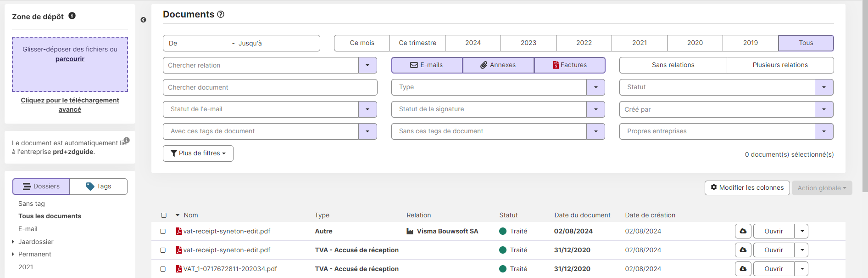Click the info icon on the automatic link note
Image resolution: width=868 pixels, height=278 pixels.
[x=127, y=140]
